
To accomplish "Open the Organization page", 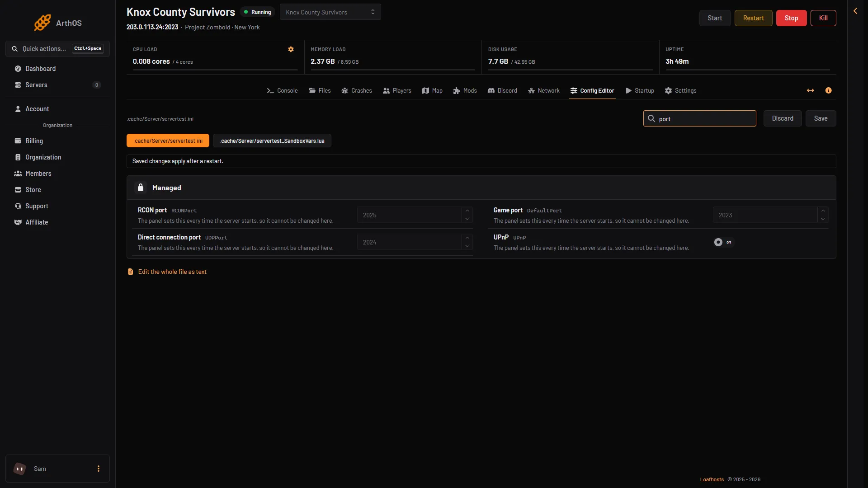I will pyautogui.click(x=57, y=157).
